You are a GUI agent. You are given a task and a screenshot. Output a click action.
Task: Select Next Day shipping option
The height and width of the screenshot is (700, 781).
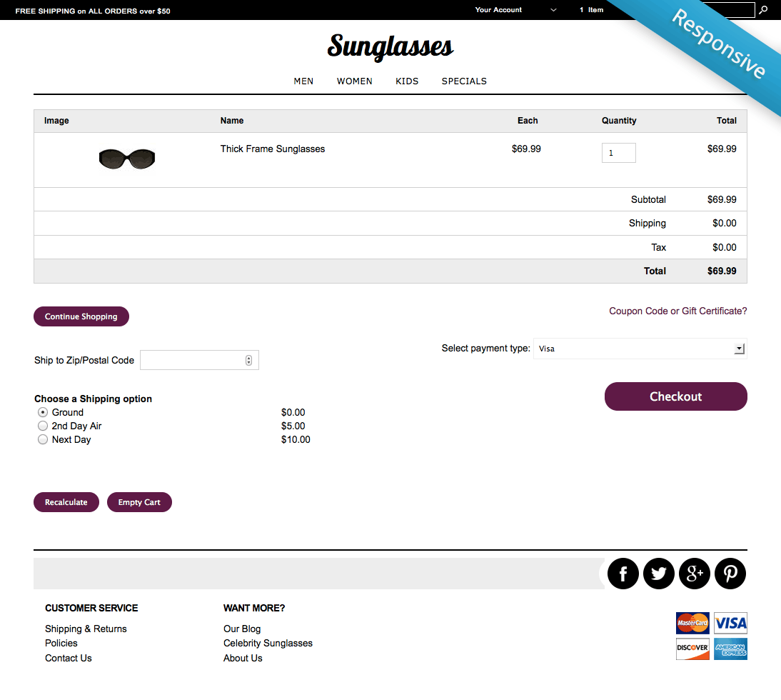(x=43, y=439)
